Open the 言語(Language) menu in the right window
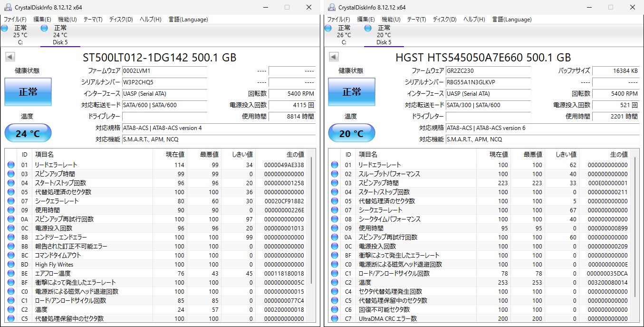Viewport: 644px width, 327px height. coord(512,20)
